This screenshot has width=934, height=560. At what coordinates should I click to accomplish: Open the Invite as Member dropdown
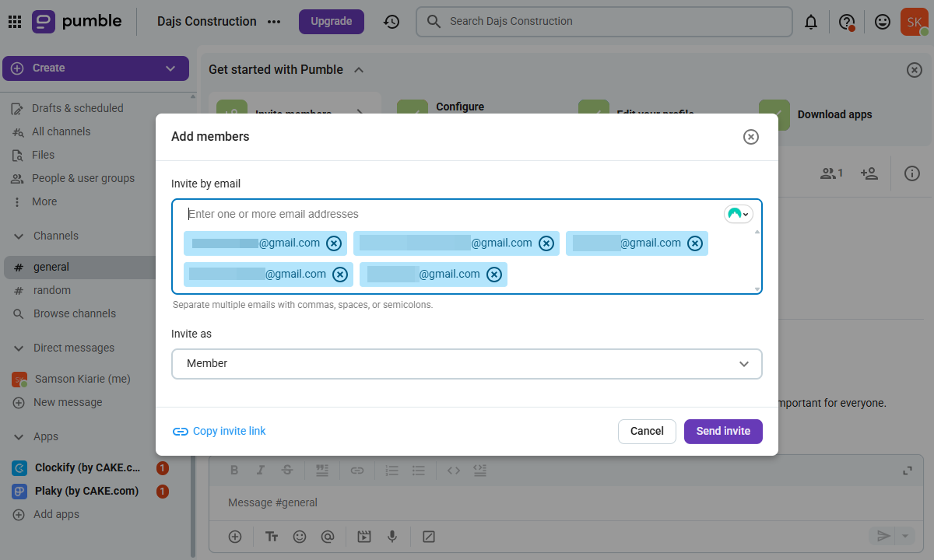pyautogui.click(x=467, y=364)
